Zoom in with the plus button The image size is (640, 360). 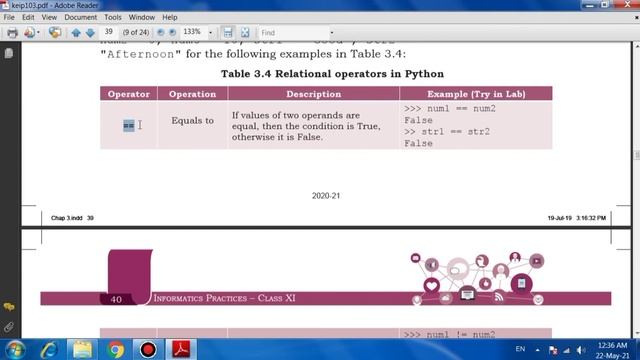(172, 32)
